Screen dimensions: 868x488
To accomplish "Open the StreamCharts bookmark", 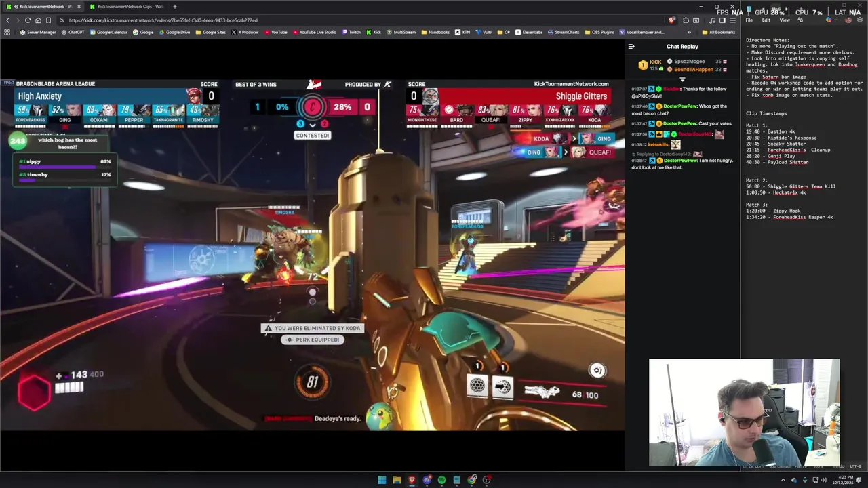I will pos(564,32).
